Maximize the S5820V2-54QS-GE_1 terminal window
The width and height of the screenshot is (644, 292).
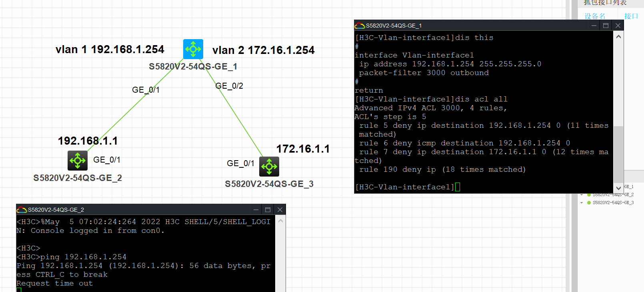[x=606, y=26]
